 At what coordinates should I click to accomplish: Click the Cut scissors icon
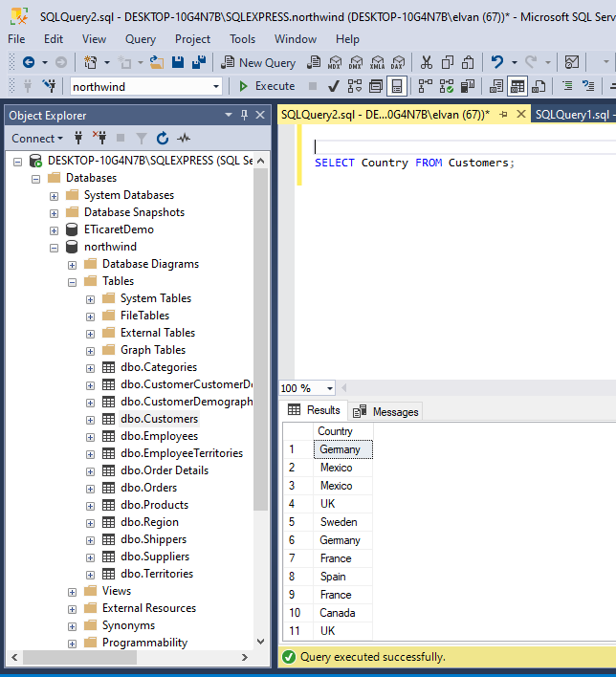point(427,62)
